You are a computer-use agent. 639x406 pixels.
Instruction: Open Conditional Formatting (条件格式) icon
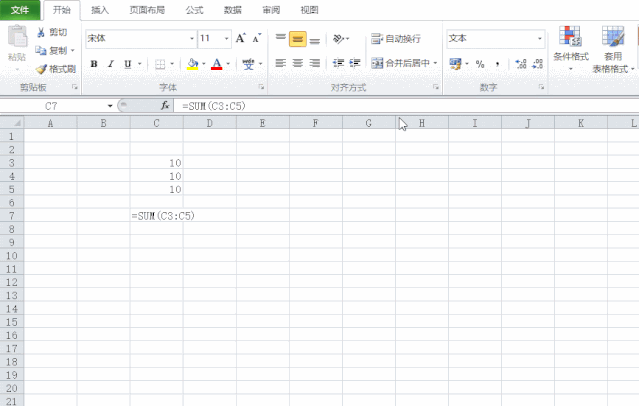click(x=570, y=36)
